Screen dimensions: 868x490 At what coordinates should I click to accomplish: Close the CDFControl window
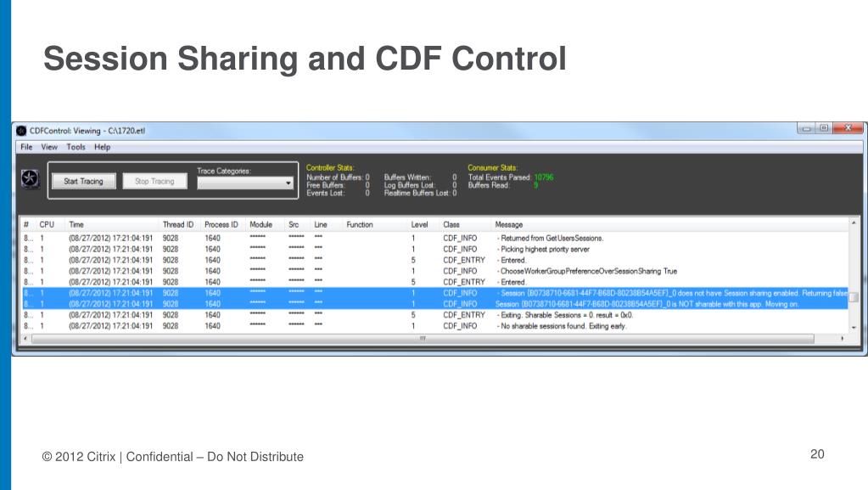[x=848, y=128]
